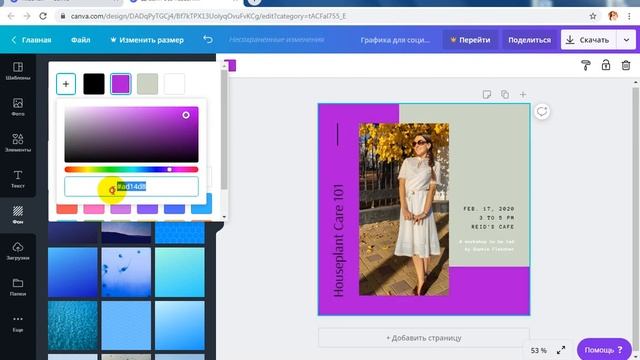
Task: Open the browser profile avatar
Action: point(613,16)
